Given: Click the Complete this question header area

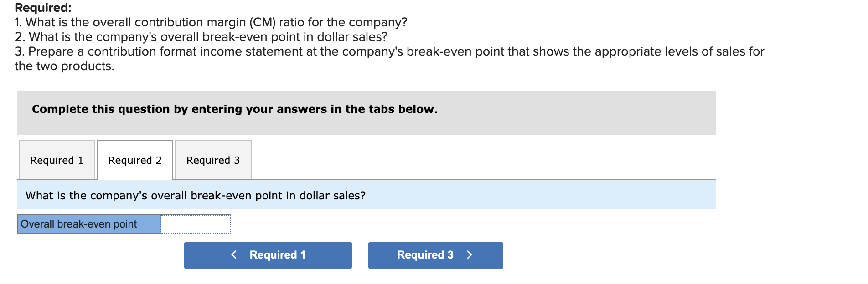Looking at the screenshot, I should click(235, 109).
